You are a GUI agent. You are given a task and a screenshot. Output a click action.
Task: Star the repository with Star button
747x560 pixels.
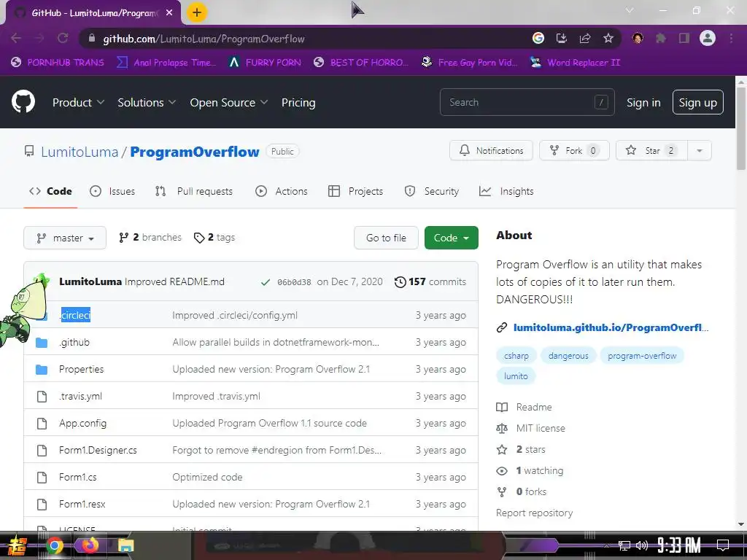coord(651,150)
